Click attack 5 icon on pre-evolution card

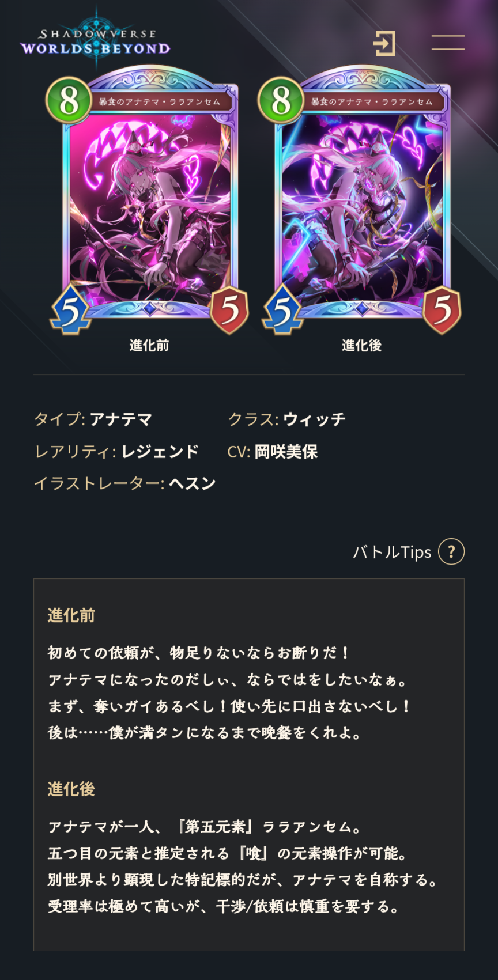(70, 311)
